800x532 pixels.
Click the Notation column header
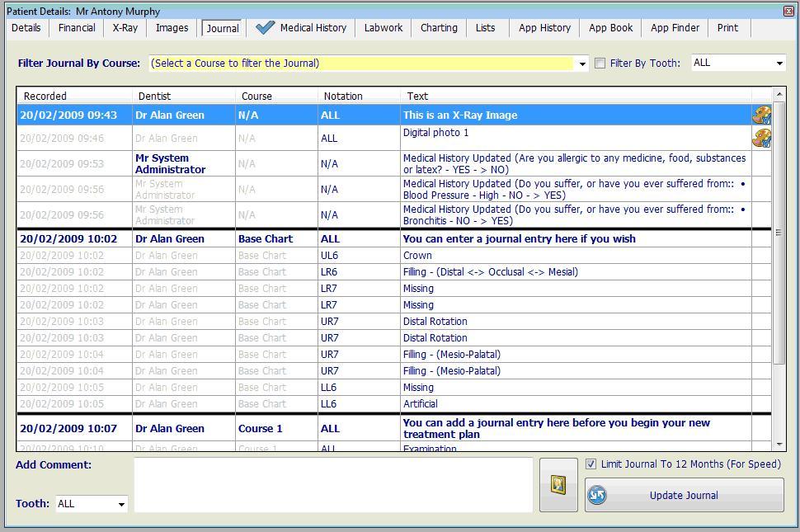(x=343, y=97)
